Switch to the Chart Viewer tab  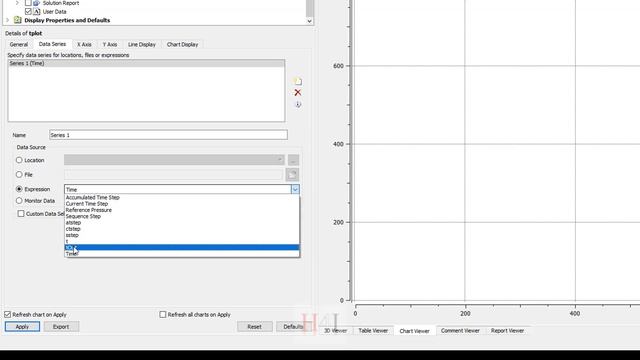pos(414,331)
